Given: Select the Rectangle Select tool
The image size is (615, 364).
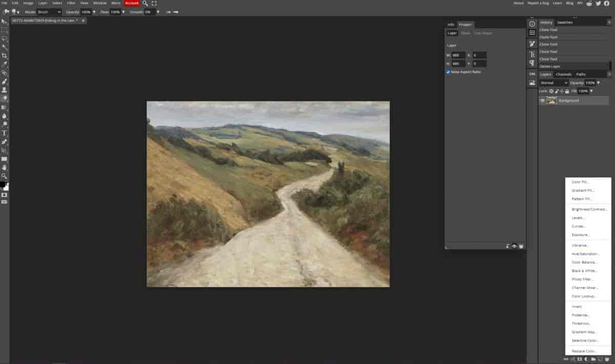Looking at the screenshot, I should [x=4, y=30].
